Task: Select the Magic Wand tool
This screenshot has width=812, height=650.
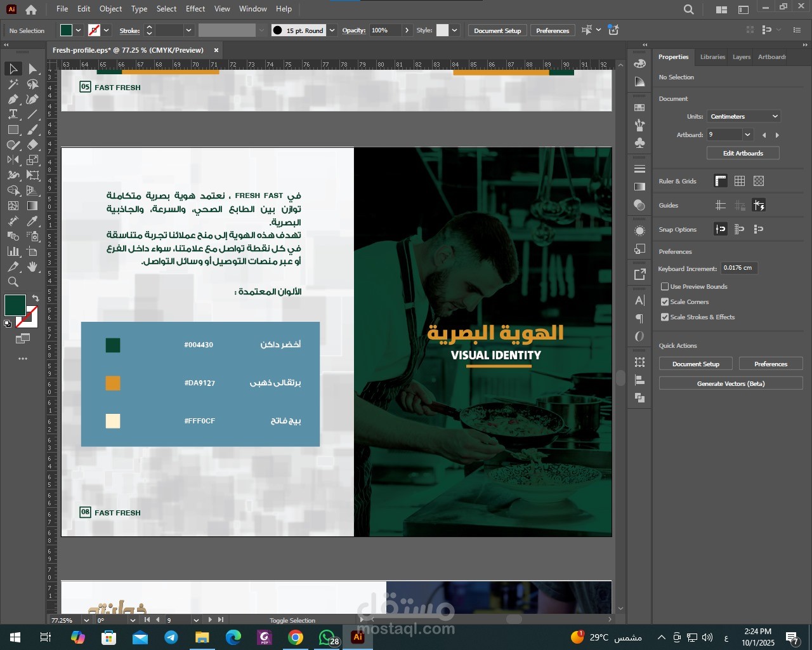Action: click(x=13, y=84)
